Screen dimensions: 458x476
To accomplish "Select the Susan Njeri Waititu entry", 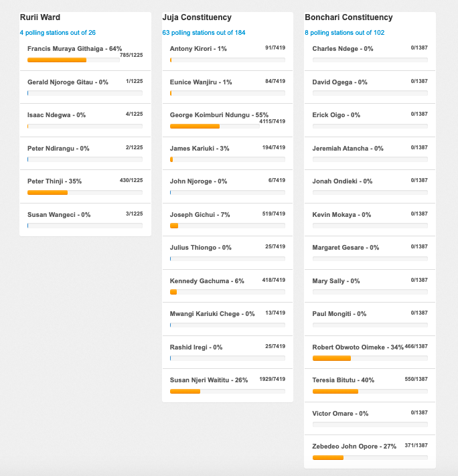I will [x=228, y=386].
